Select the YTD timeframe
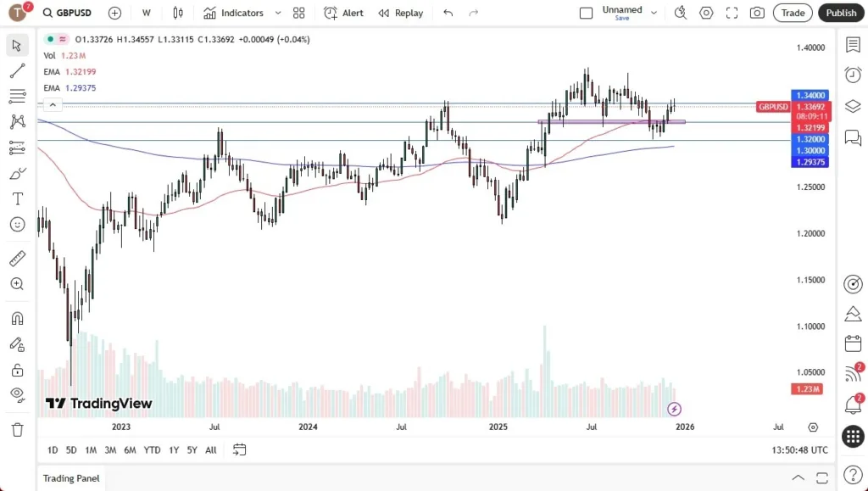Image resolution: width=868 pixels, height=491 pixels. [152, 450]
